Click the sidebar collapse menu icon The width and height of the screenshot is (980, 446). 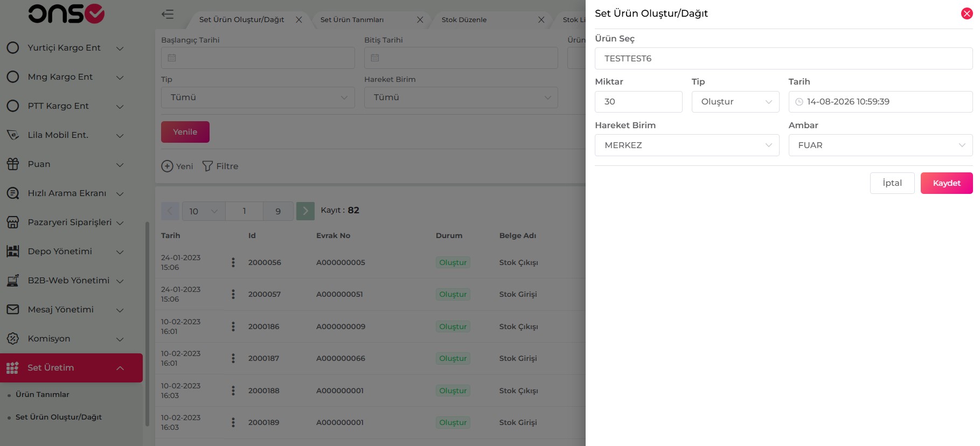(x=168, y=15)
